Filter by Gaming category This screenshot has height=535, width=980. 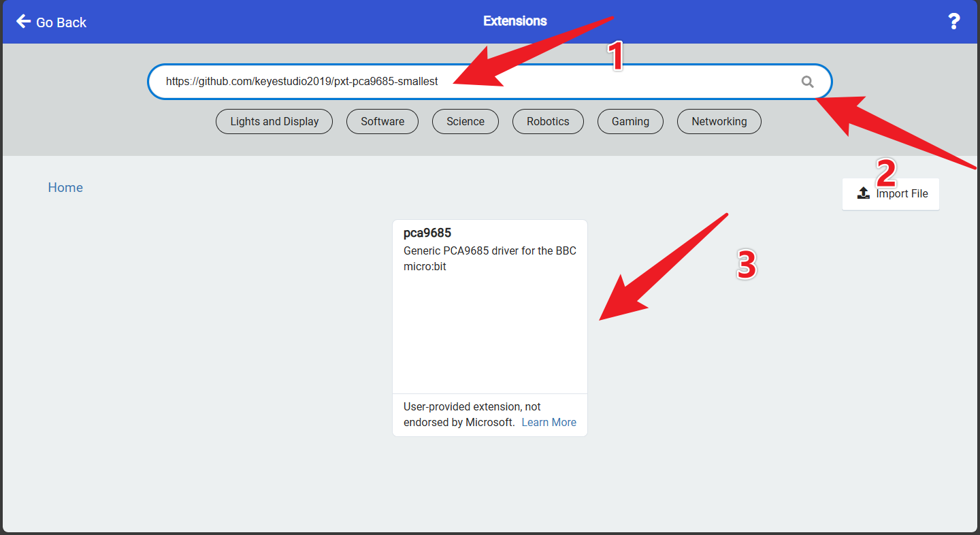point(630,121)
